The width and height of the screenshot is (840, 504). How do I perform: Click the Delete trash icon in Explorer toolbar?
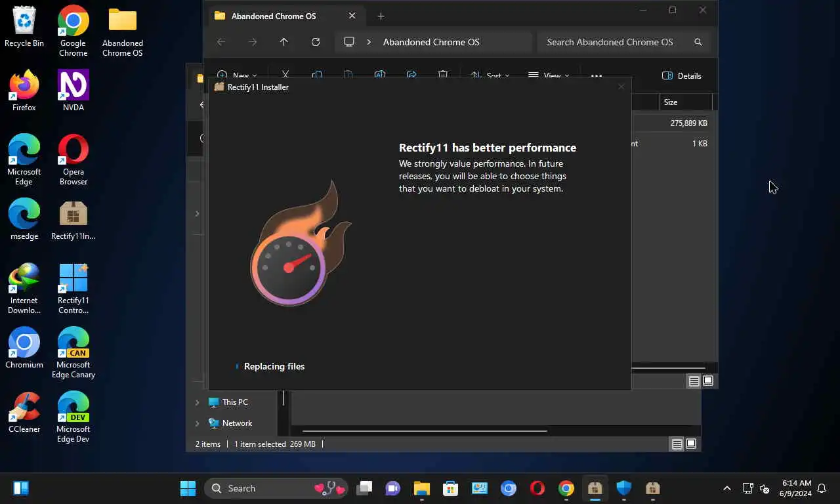(x=443, y=75)
